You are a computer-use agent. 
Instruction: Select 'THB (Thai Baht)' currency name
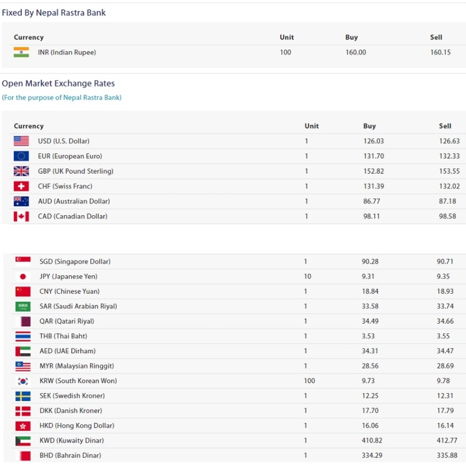point(63,336)
